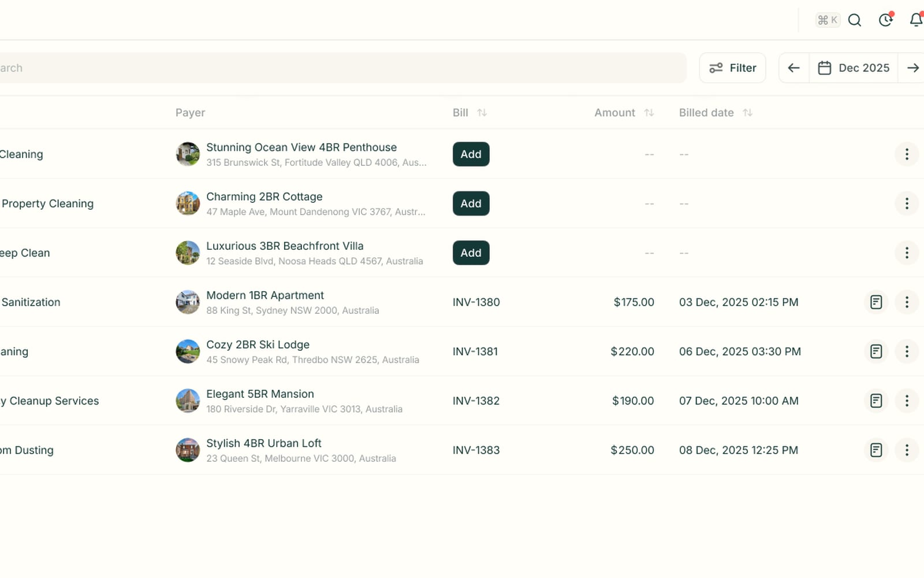Click the Stylish 4BR Urban Loft name
Image resolution: width=924 pixels, height=578 pixels.
[x=264, y=443]
